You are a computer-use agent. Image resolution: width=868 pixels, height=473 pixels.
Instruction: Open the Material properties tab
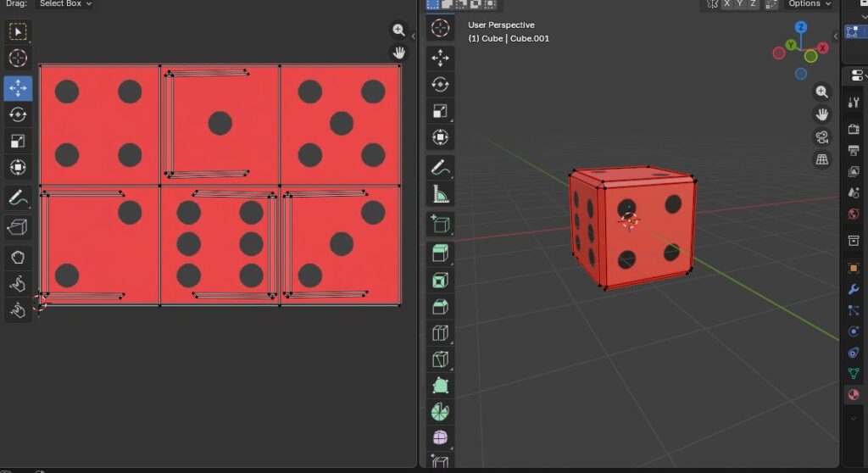coord(854,395)
